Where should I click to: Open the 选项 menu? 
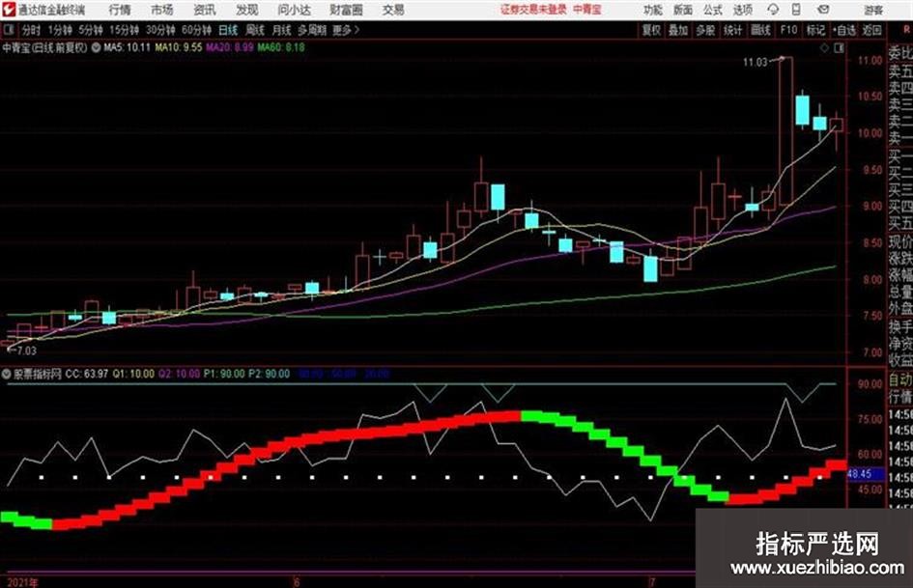pos(742,10)
